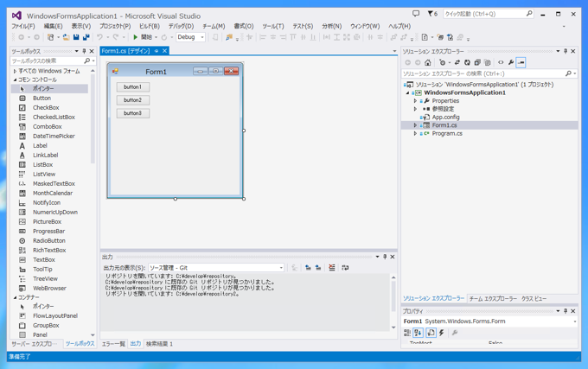
Task: Click the Start debugging play icon
Action: coord(136,37)
